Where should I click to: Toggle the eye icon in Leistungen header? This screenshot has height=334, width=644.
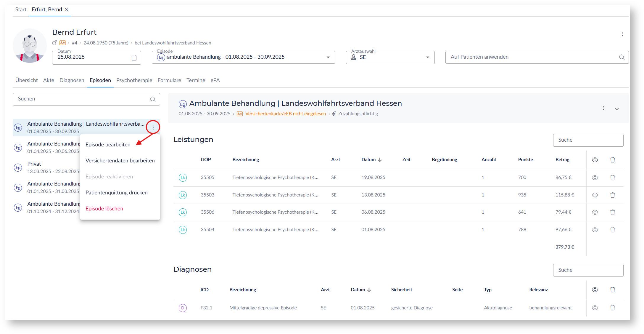595,160
